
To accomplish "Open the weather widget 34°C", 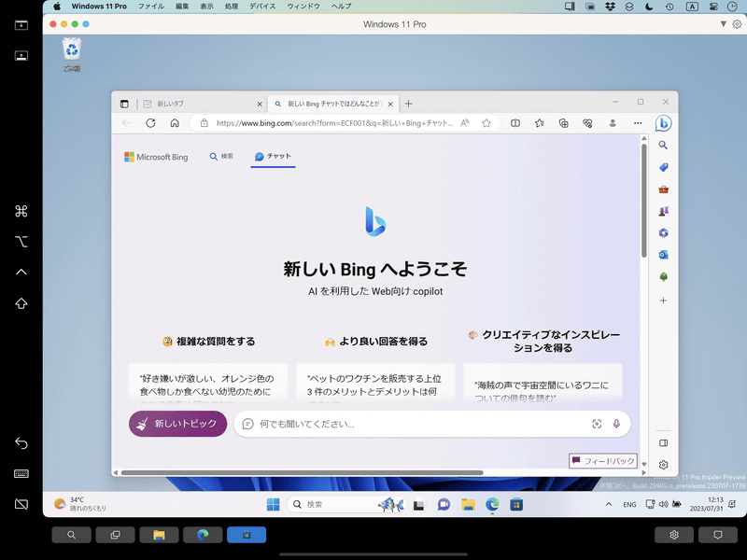I will [80, 504].
